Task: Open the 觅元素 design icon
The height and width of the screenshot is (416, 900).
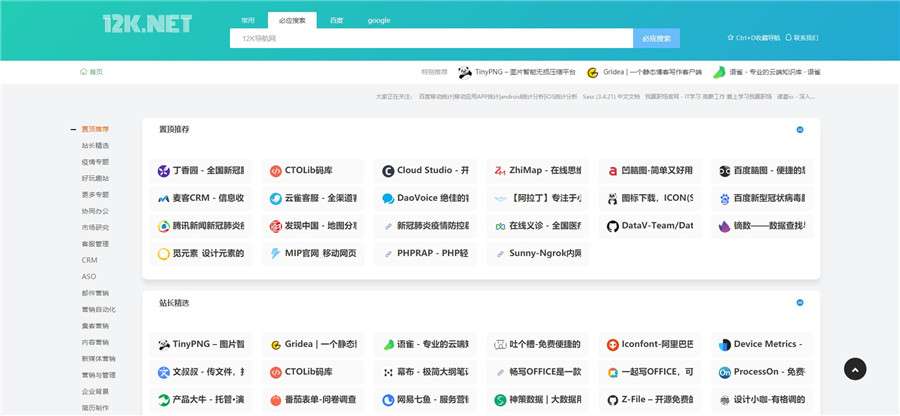Action: (x=164, y=254)
